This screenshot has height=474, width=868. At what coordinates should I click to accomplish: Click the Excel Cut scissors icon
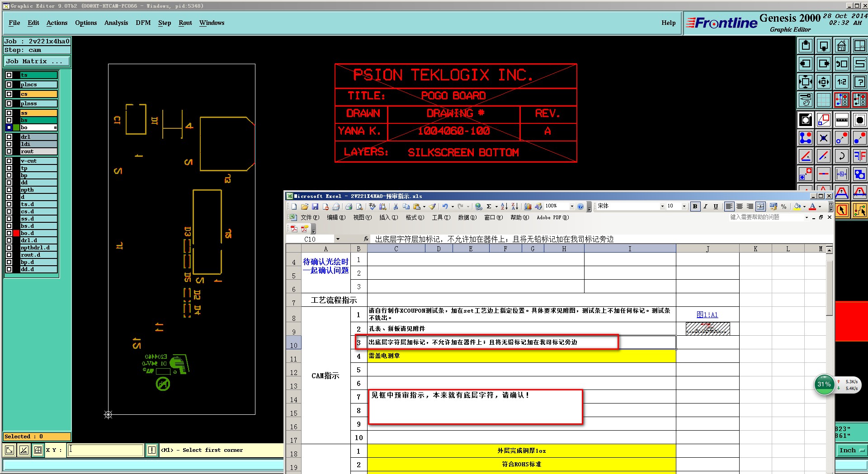click(396, 206)
